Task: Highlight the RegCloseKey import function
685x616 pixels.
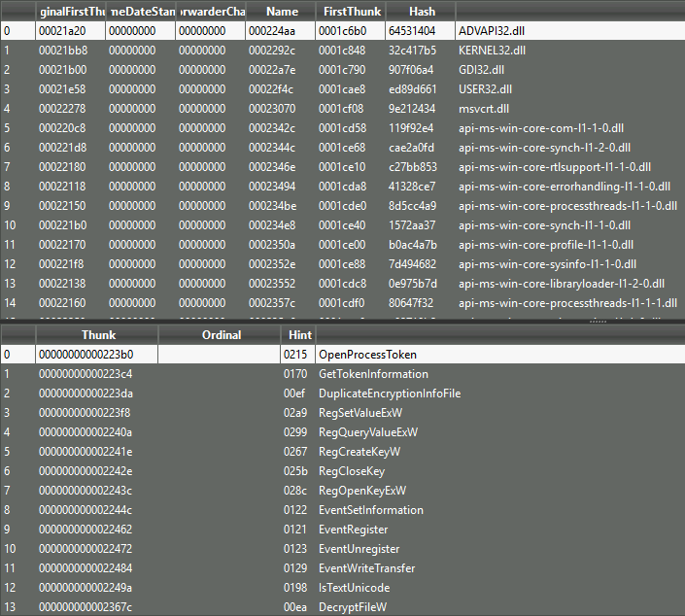Action: [x=351, y=471]
